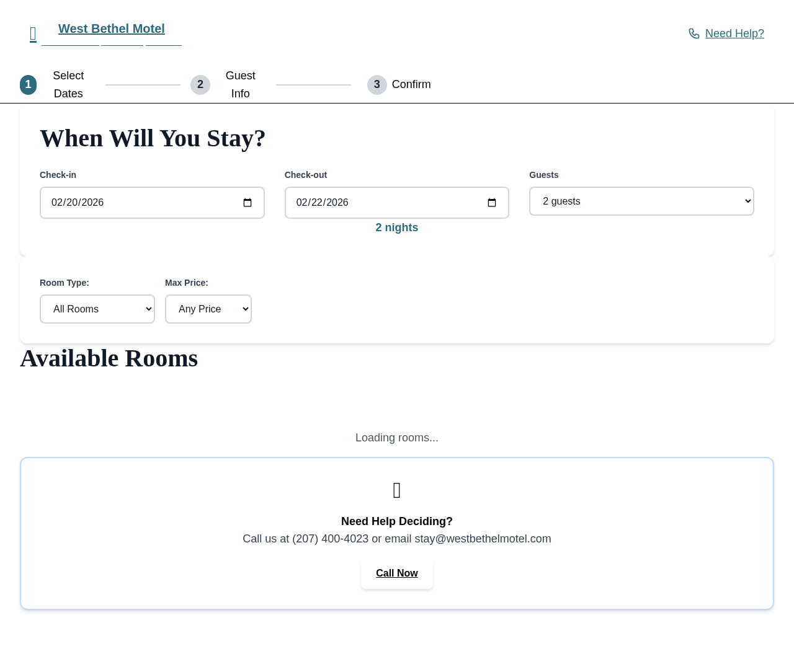Click the Call Now button
Viewport: 794px width, 672px height.
[396, 573]
